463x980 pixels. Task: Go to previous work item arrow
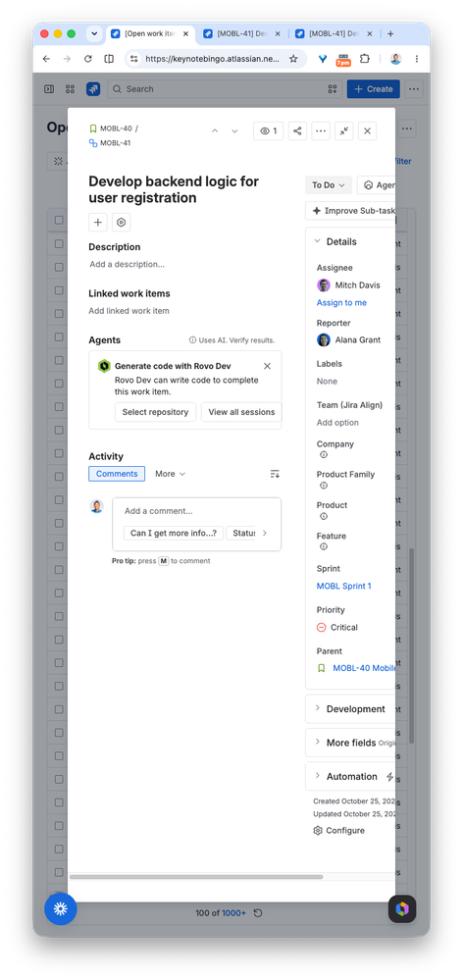coord(215,130)
